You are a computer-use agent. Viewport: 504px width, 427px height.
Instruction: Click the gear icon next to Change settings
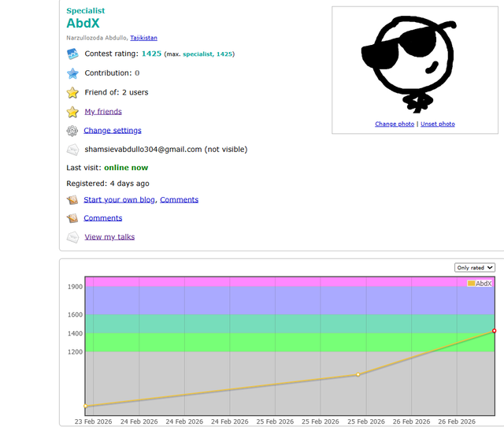(x=72, y=131)
